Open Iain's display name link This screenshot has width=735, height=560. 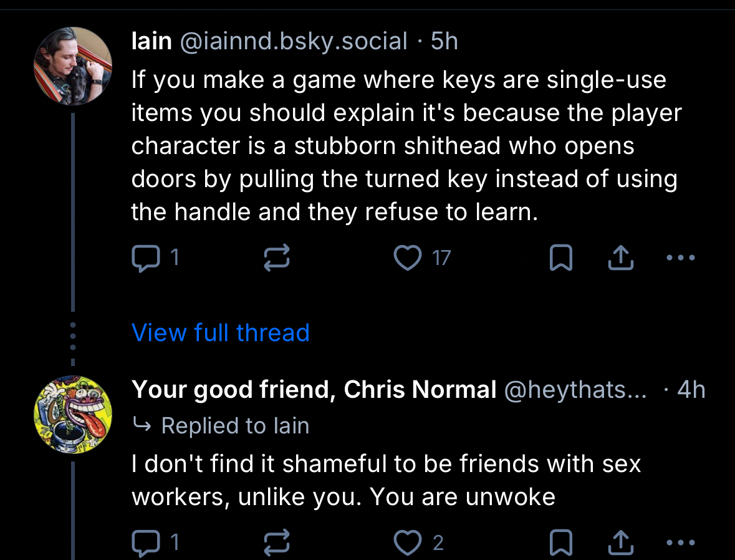pos(151,42)
